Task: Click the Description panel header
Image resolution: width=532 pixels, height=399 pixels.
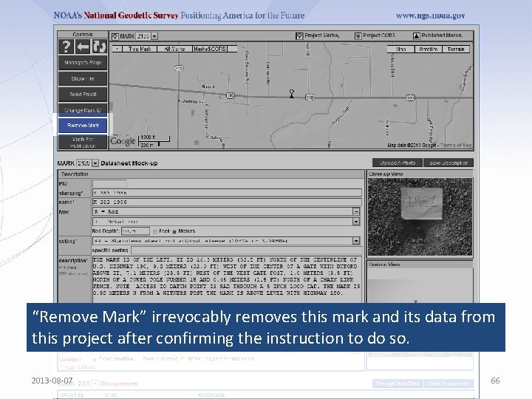Action: click(211, 174)
